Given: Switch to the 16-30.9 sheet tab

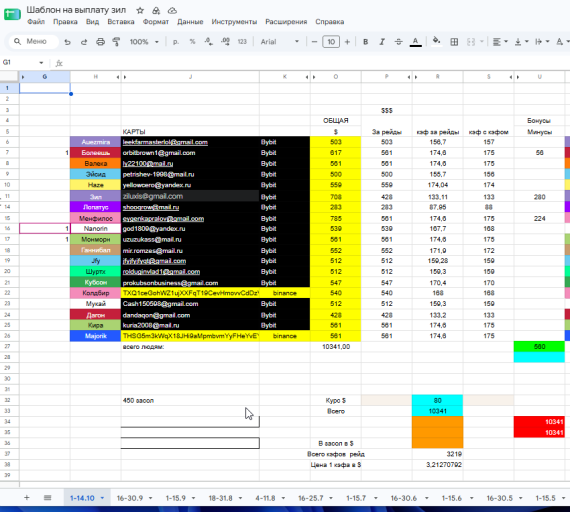Looking at the screenshot, I should point(130,498).
